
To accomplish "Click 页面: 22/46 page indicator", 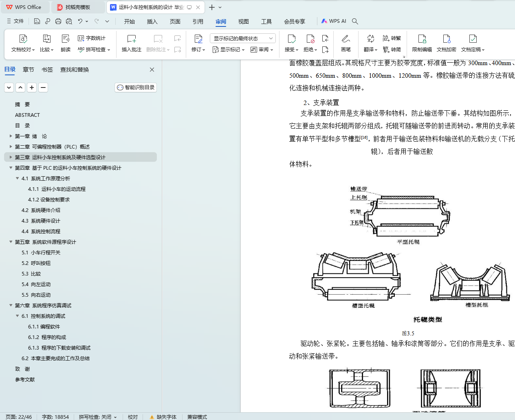I will [x=19, y=417].
